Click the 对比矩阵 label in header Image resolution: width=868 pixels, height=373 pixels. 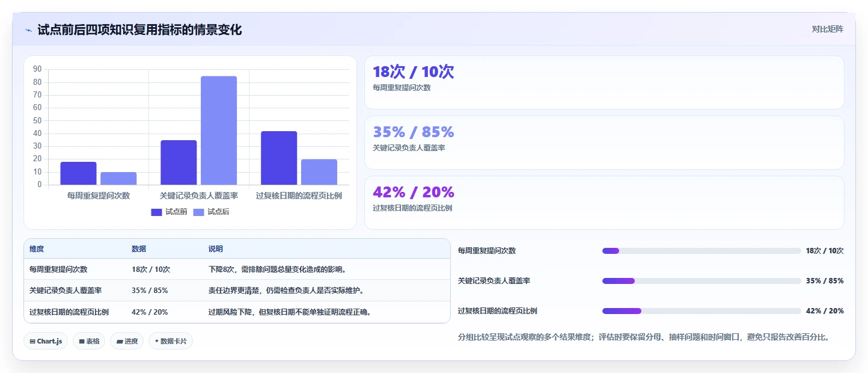827,29
